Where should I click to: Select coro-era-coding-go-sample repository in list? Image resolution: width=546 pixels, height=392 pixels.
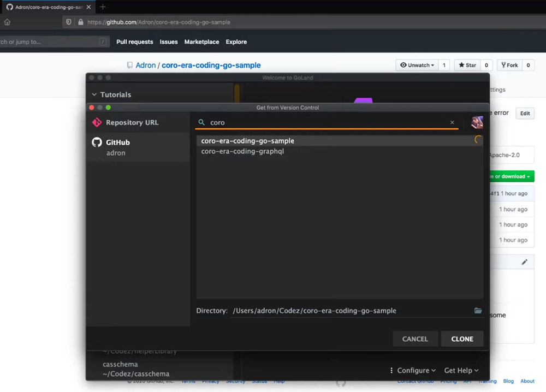coord(340,141)
